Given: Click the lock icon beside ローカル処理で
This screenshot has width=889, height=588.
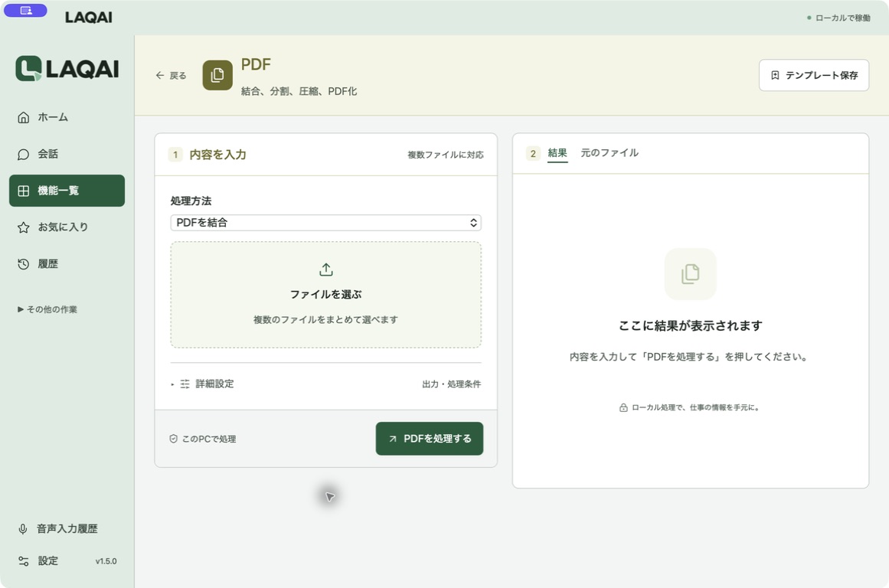Looking at the screenshot, I should click(x=623, y=407).
